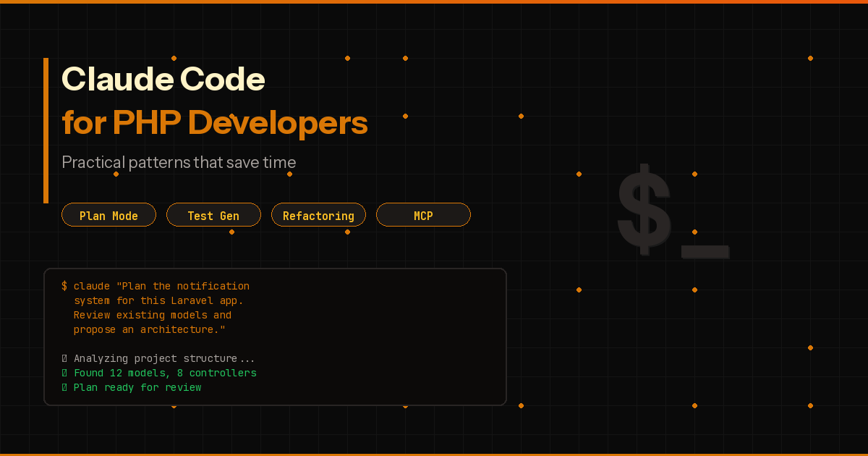Viewport: 868px width, 456px height.
Task: Click 'Plan ready for review' output line
Action: point(137,387)
